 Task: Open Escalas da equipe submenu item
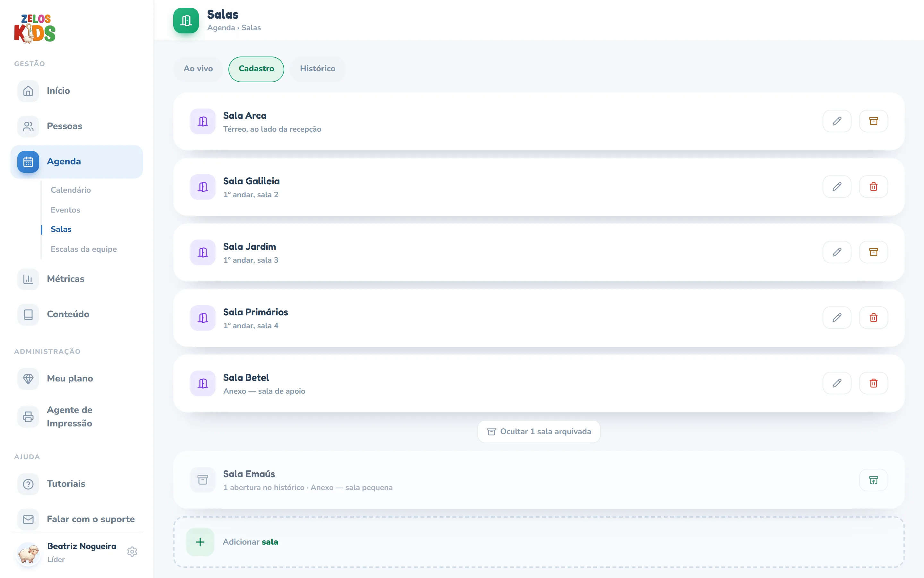click(x=84, y=249)
